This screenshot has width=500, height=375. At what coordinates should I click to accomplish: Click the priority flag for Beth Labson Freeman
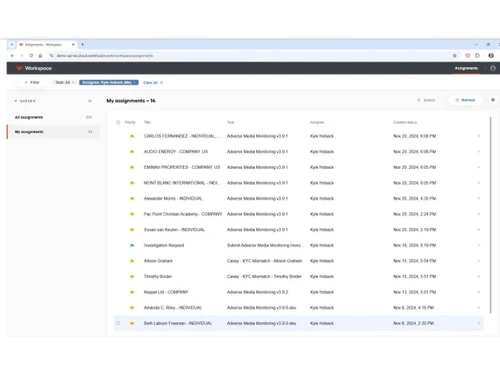pyautogui.click(x=132, y=323)
